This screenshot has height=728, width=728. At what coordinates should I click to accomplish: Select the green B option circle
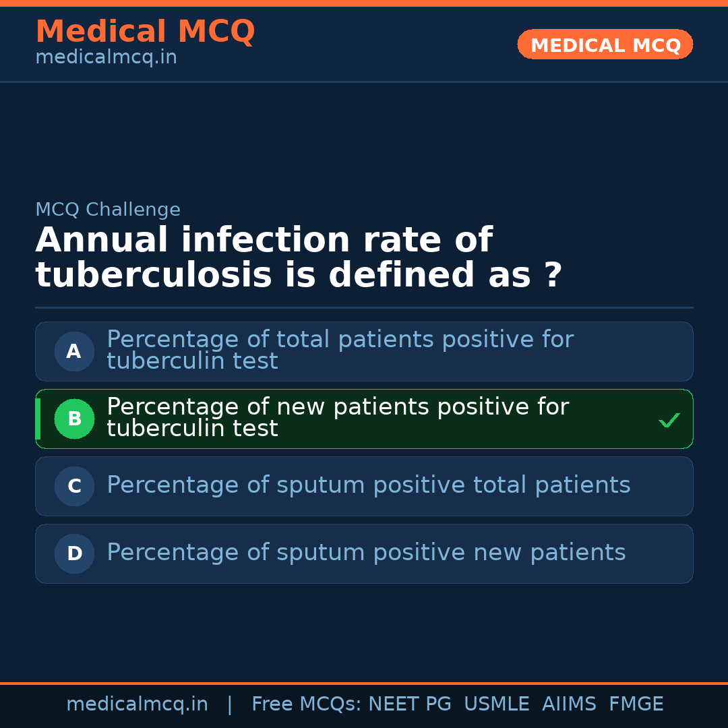[74, 419]
